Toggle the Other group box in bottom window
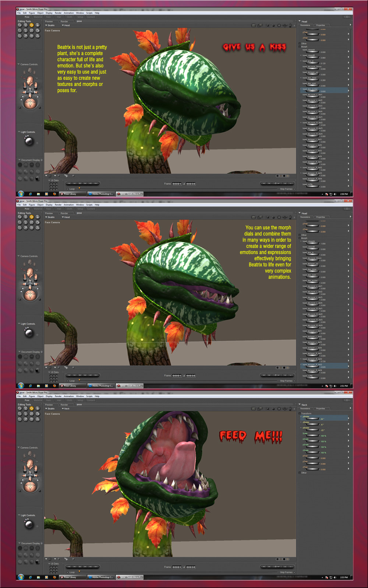 (300, 473)
